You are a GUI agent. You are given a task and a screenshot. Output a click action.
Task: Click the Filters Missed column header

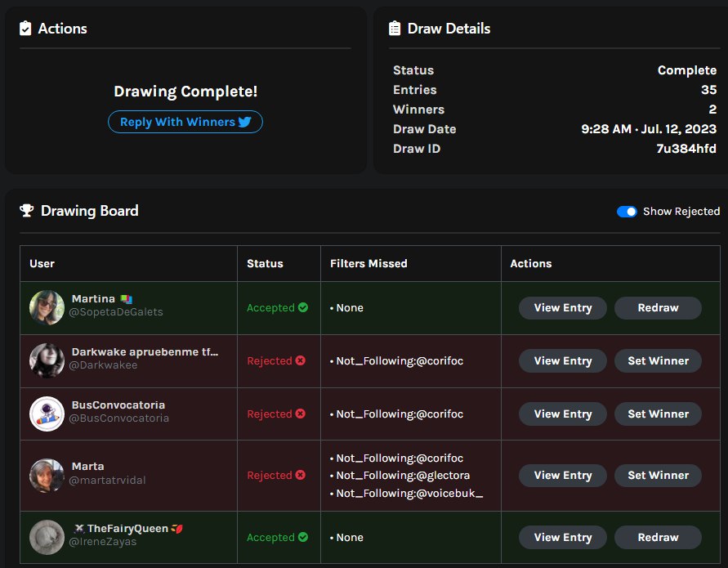pyautogui.click(x=368, y=264)
